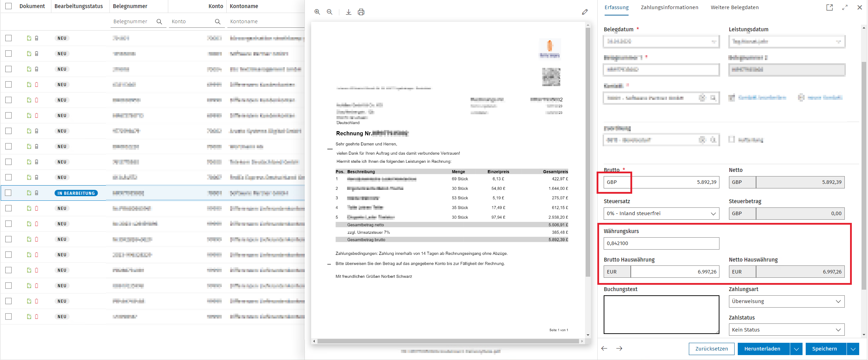Screen dimensions: 868x360
Task: Expand the Speichern split-button arrow
Action: pos(853,349)
